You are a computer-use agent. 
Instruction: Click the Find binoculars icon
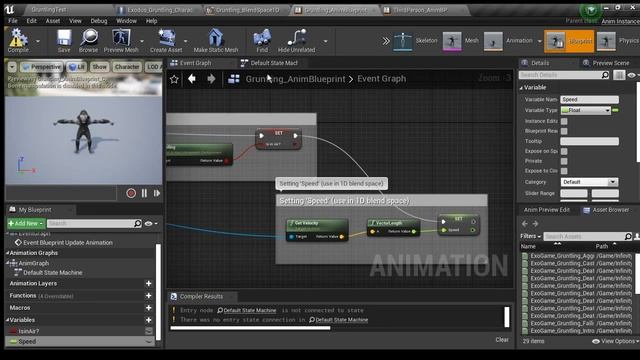(x=262, y=38)
